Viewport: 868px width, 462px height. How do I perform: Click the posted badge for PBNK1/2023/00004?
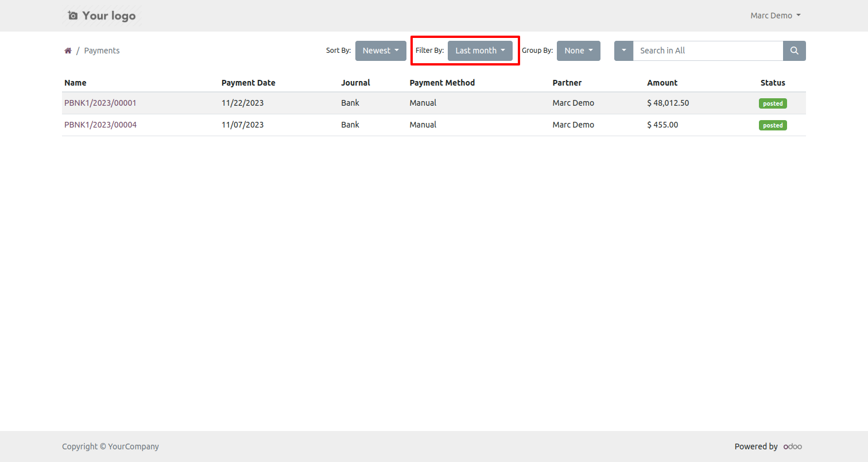[x=773, y=125]
